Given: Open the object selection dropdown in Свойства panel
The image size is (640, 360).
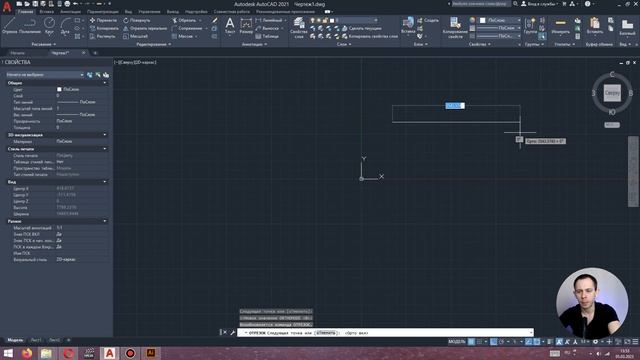Looking at the screenshot, I should pos(44,75).
